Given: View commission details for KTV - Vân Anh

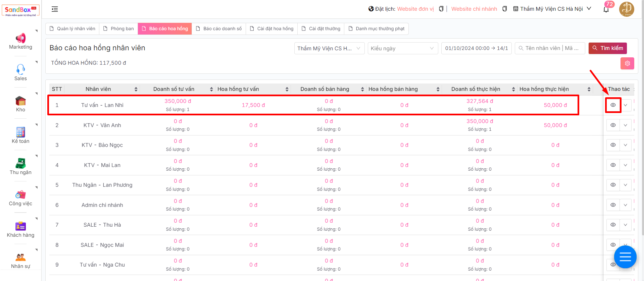Looking at the screenshot, I should point(613,125).
